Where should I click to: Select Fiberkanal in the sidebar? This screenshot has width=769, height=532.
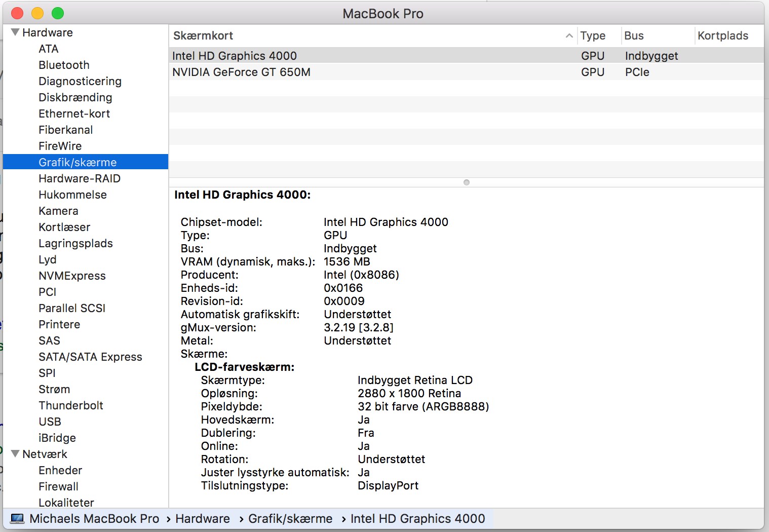pos(66,130)
